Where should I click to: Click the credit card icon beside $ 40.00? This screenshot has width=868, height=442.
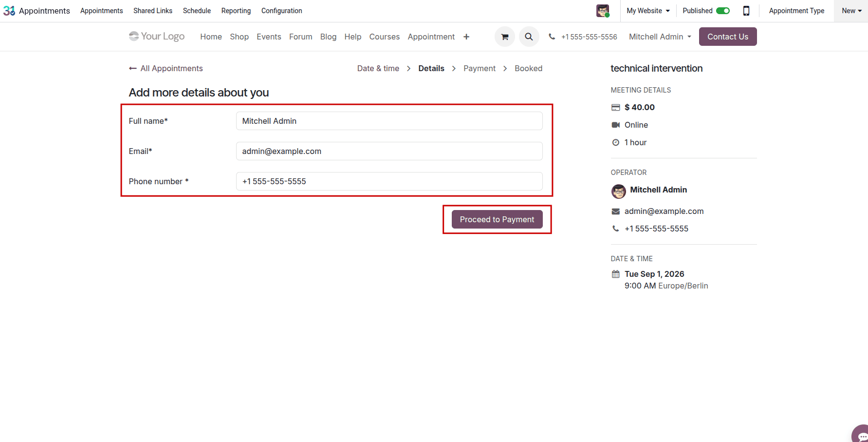[615, 107]
